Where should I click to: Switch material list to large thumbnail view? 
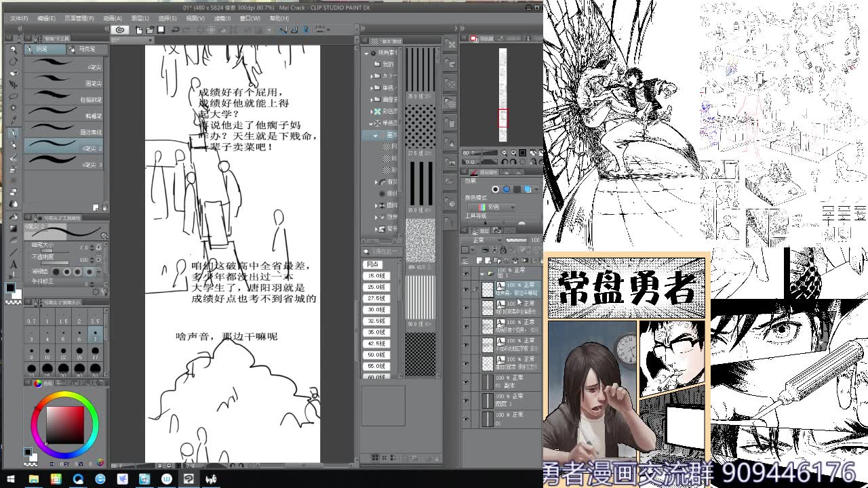tap(376, 459)
